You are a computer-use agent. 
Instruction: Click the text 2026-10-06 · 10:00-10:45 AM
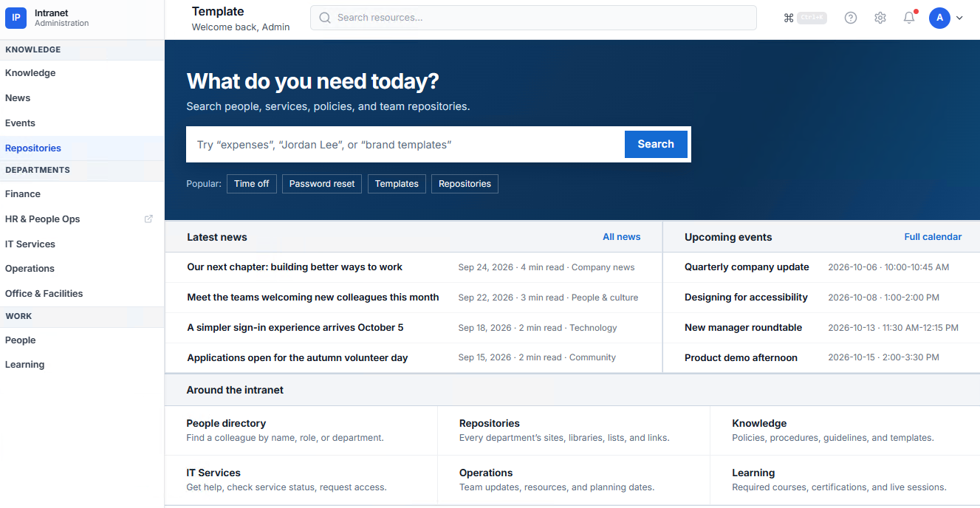click(x=888, y=267)
